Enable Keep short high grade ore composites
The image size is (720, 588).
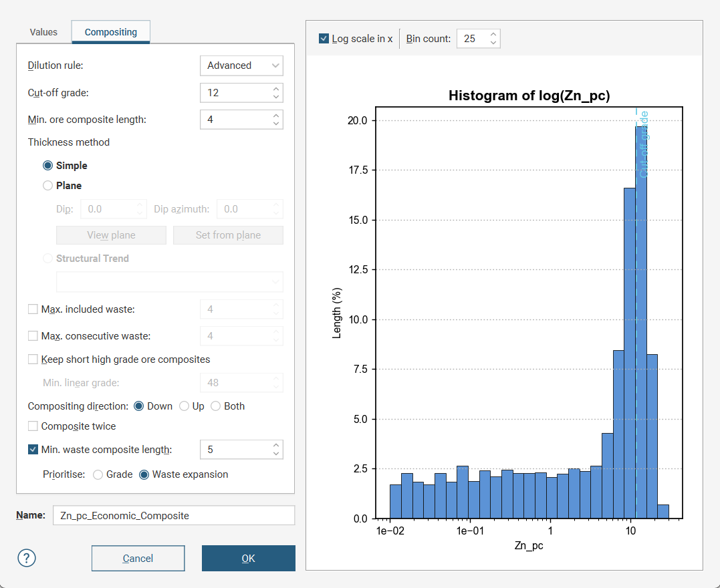(x=33, y=359)
